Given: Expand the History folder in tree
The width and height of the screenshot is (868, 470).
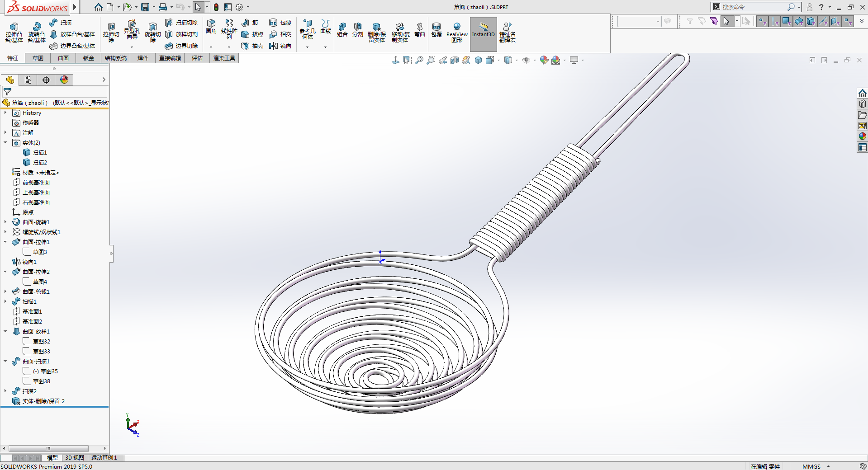Looking at the screenshot, I should tap(5, 113).
